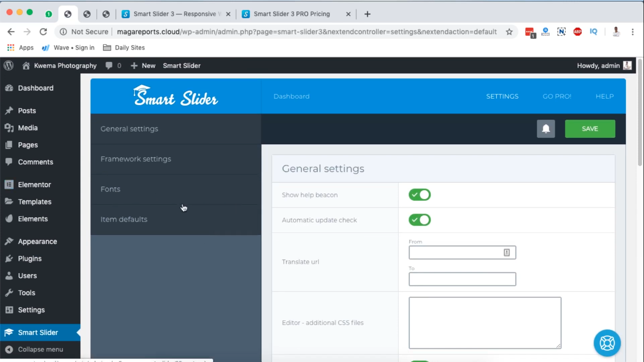Toggle Automatic update check switch
Image resolution: width=644 pixels, height=362 pixels.
(x=420, y=220)
